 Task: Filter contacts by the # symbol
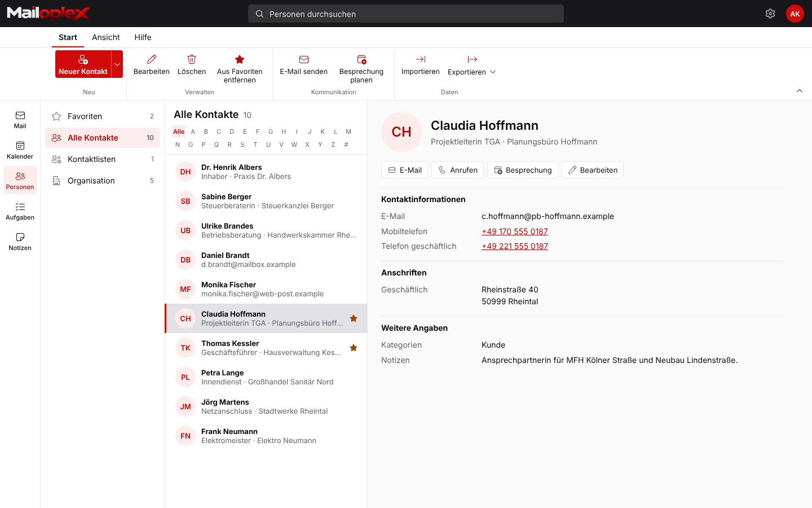[346, 144]
